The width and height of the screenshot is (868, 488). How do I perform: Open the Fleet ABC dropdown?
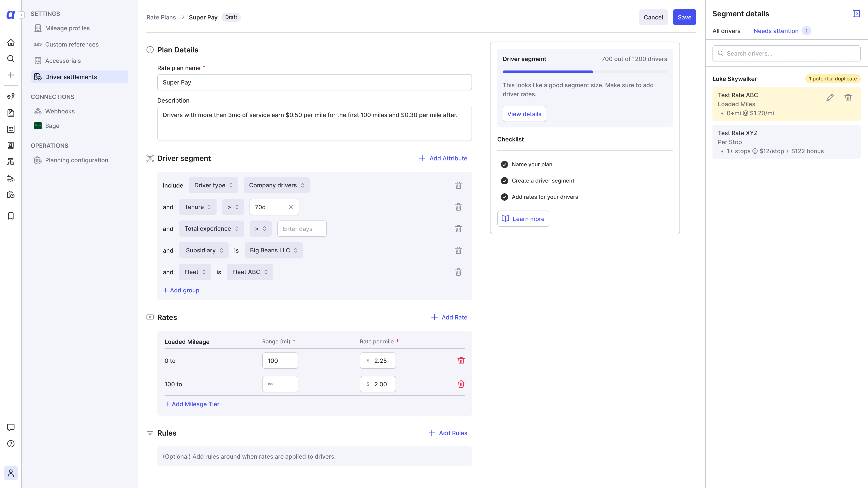(250, 272)
